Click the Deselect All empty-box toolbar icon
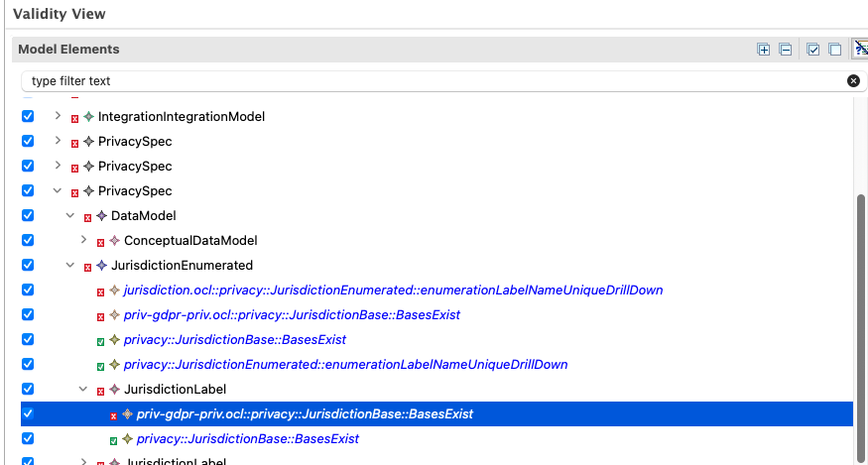The width and height of the screenshot is (868, 465). click(835, 50)
